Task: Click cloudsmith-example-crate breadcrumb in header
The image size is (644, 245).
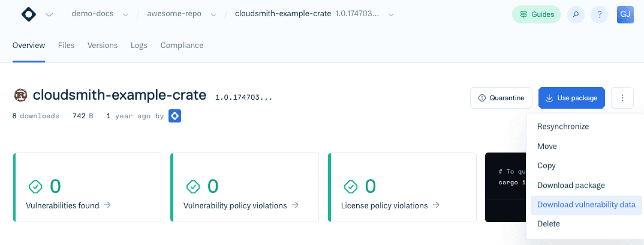Action: [282, 14]
